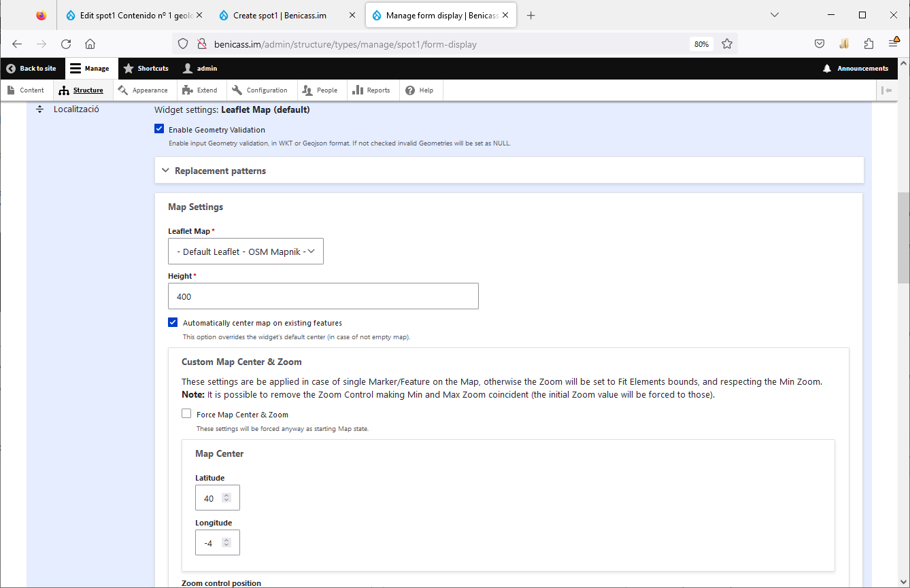Click the Longitude number field

pyautogui.click(x=218, y=542)
